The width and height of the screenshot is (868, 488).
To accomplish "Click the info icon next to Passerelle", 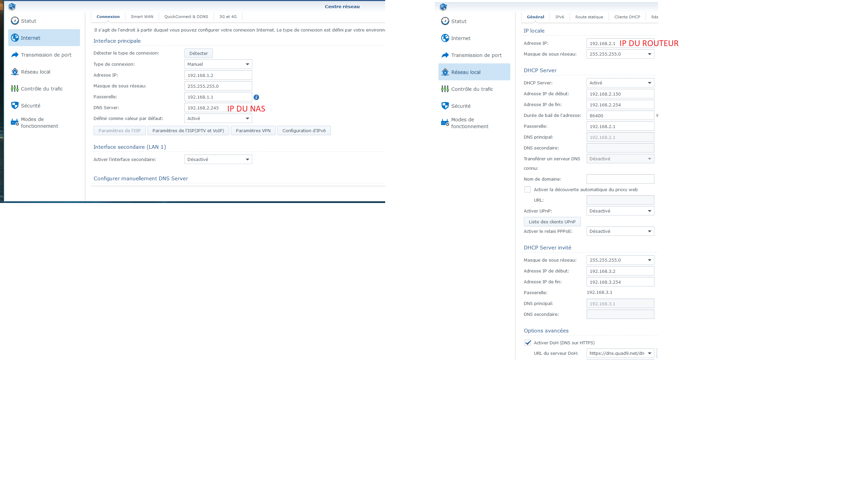I will coord(256,97).
